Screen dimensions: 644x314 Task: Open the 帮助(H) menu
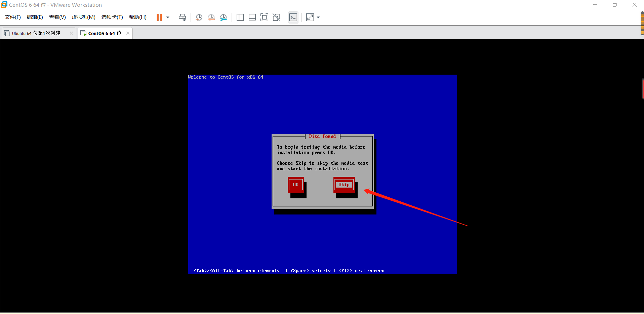coord(138,17)
